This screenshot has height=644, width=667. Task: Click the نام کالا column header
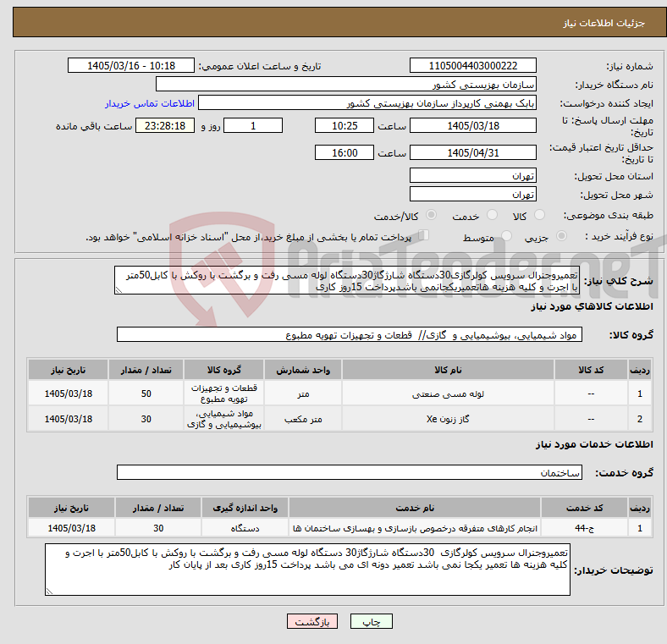[448, 370]
